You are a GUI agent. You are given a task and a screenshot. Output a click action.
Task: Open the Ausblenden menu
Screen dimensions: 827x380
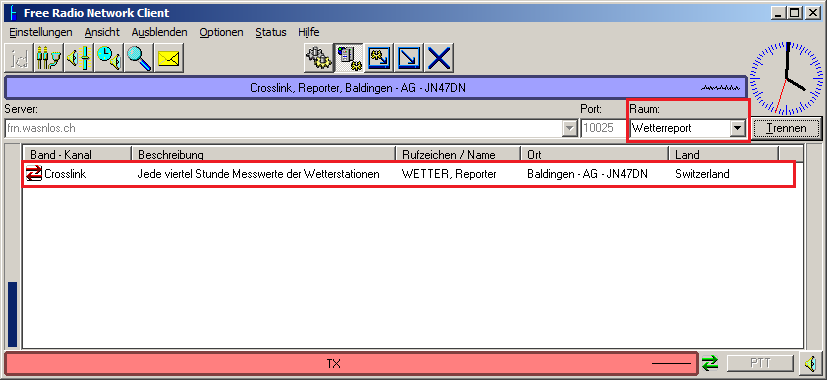(159, 32)
